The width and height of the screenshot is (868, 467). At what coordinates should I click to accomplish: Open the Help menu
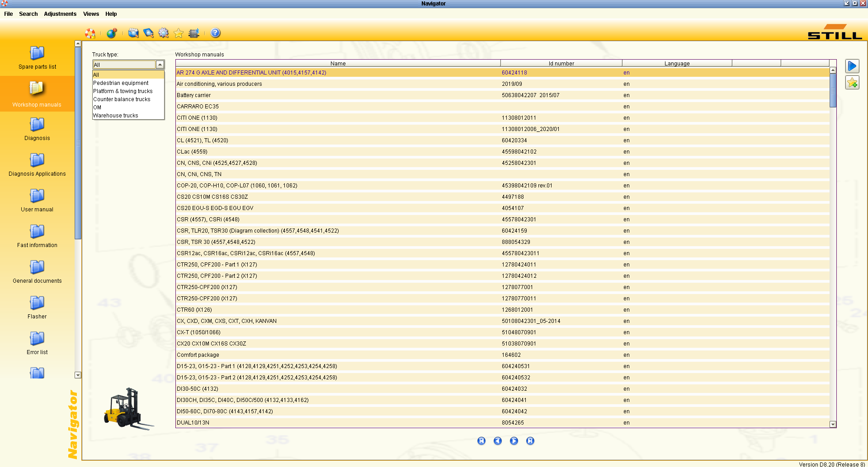(x=111, y=14)
